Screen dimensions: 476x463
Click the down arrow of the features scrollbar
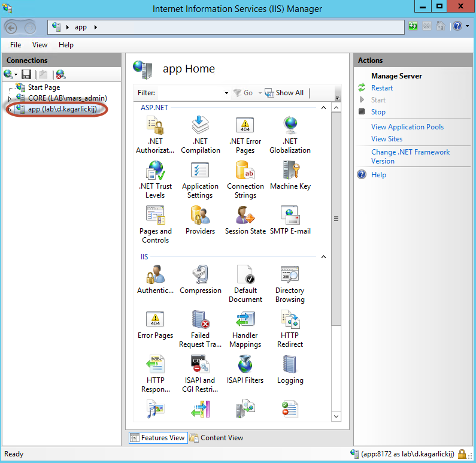pyautogui.click(x=336, y=416)
